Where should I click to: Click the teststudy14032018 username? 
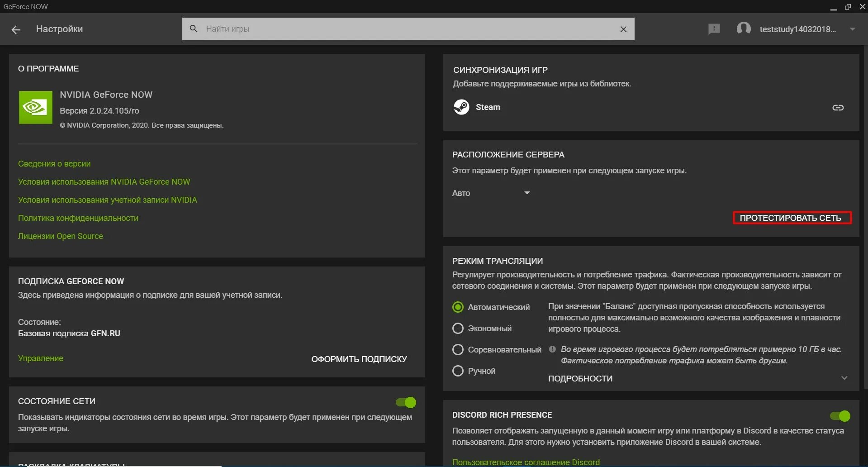click(x=798, y=29)
